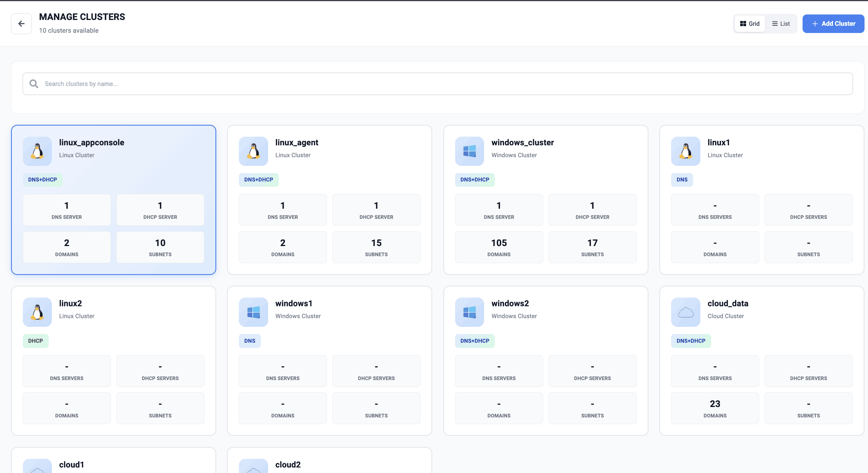Switch to List view
Screen dimensions: 868x473
[x=781, y=23]
